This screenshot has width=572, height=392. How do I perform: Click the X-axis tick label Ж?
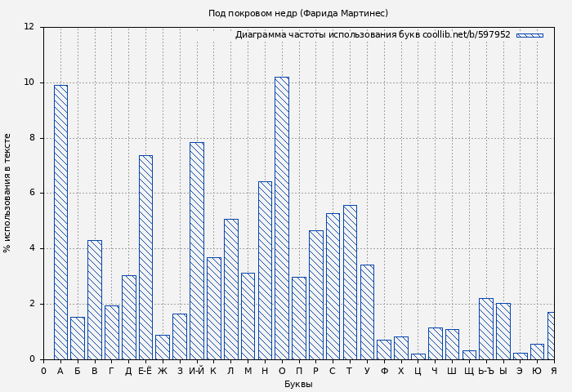pos(163,371)
